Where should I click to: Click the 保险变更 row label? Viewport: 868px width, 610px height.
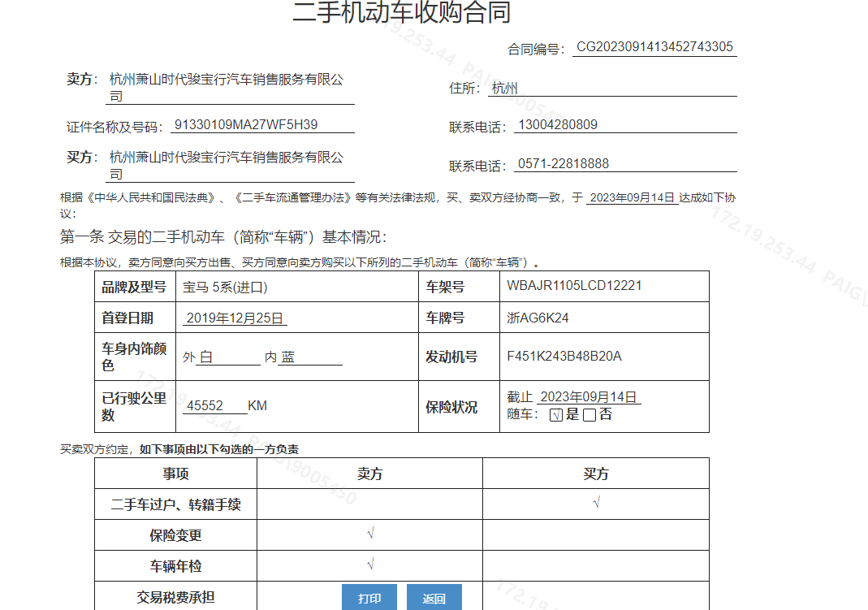tap(175, 535)
